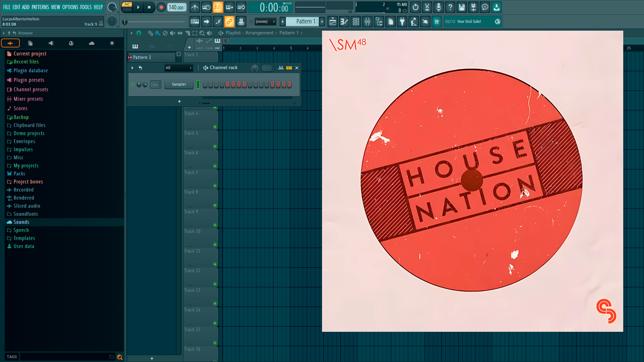Toggle the orange link-to-controller icon

(229, 21)
